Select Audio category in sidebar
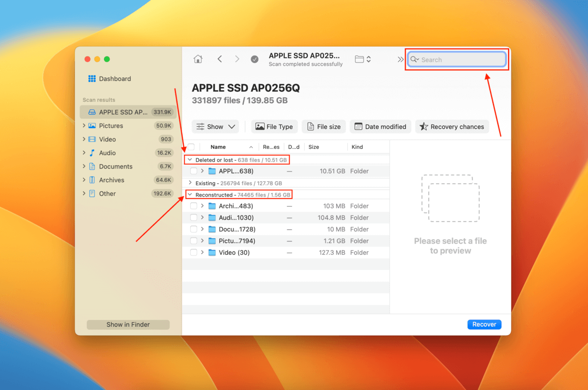The height and width of the screenshot is (390, 588). (107, 153)
